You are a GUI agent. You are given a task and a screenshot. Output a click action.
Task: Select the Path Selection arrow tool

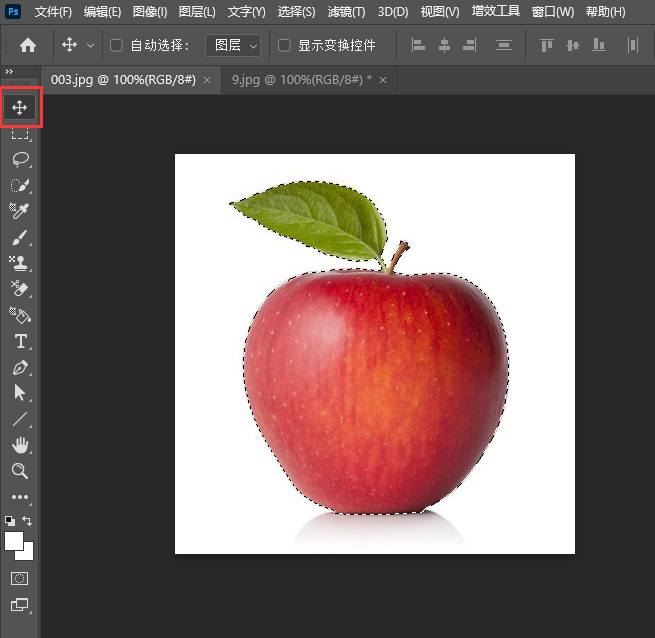click(x=20, y=393)
